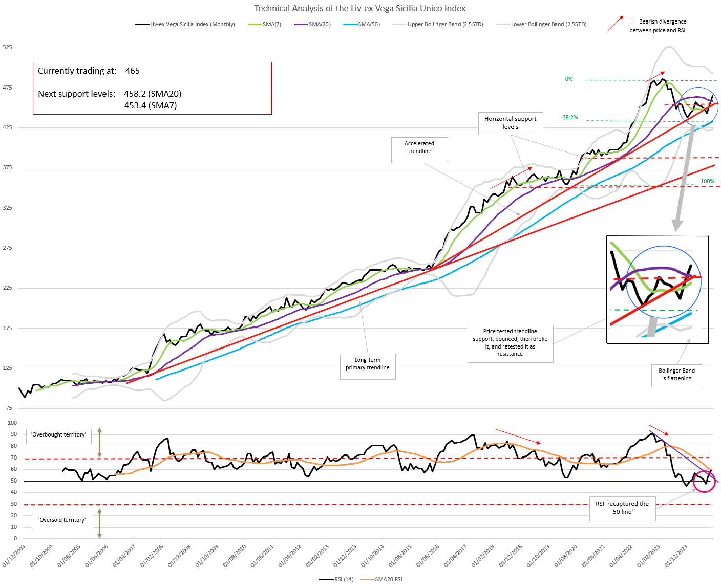721x588 pixels.
Task: Click the '225' price axis label
Action: [7, 288]
